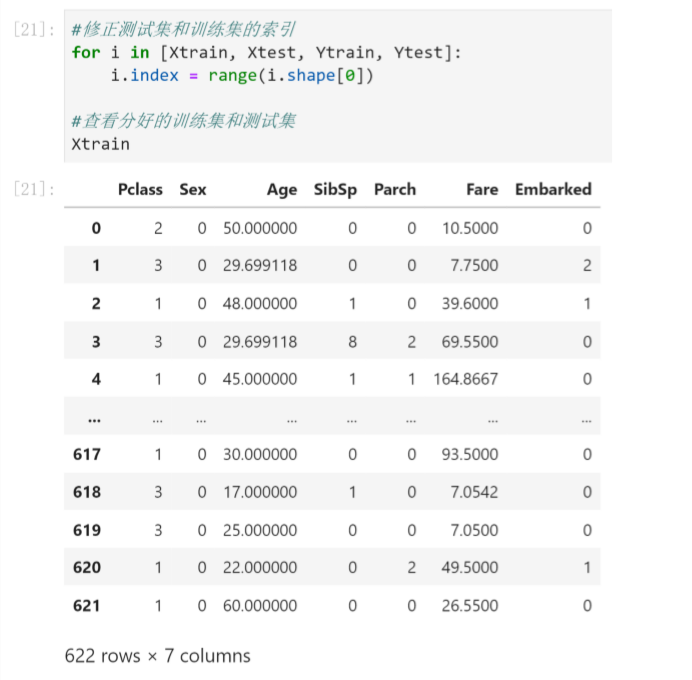The height and width of the screenshot is (680, 692).
Task: Click Age value 45.000000
Action: point(260,379)
